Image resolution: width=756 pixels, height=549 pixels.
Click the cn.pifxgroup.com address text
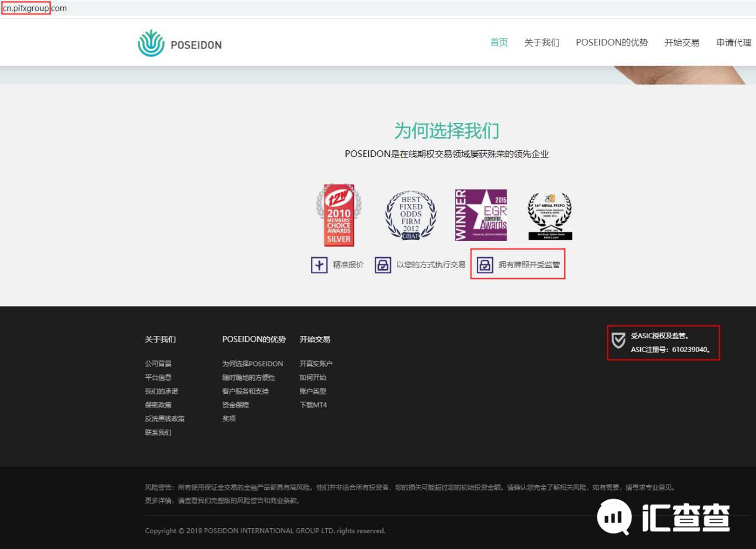coord(35,8)
